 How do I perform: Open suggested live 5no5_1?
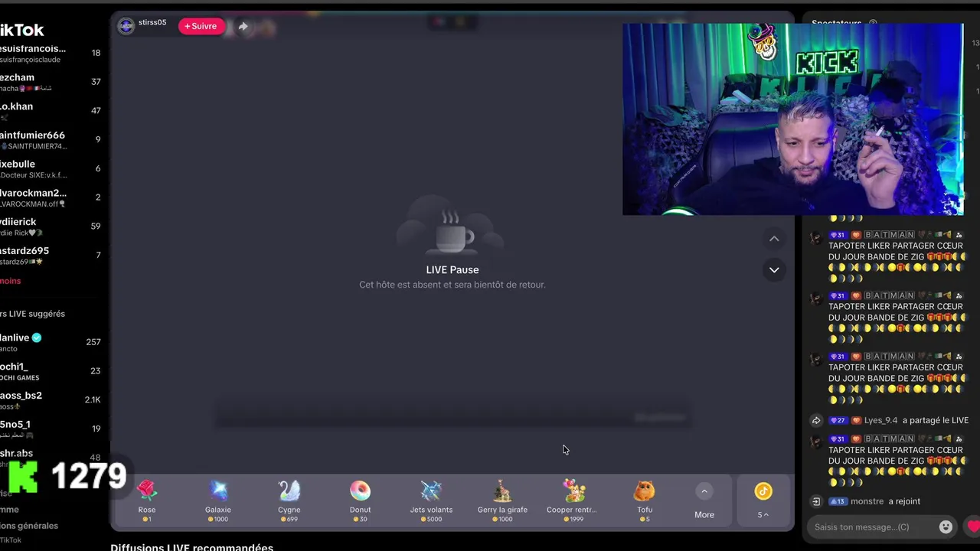51,429
